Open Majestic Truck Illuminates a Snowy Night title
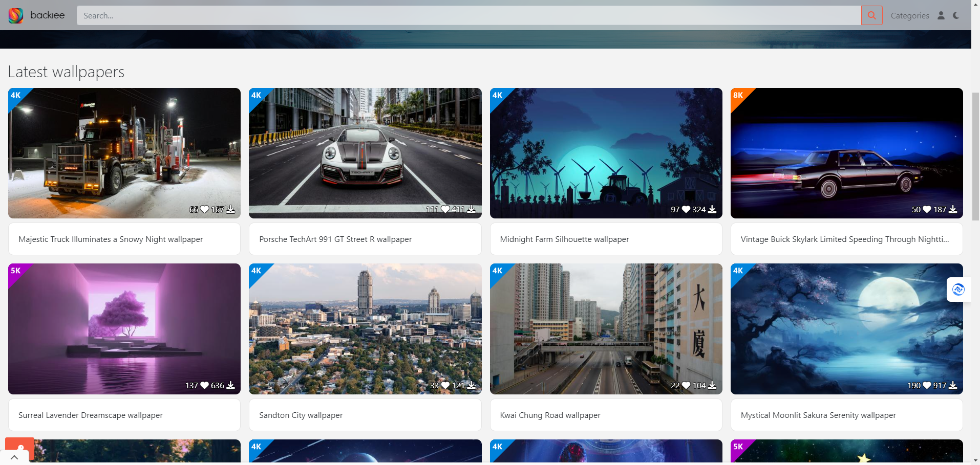This screenshot has height=465, width=980. 111,239
